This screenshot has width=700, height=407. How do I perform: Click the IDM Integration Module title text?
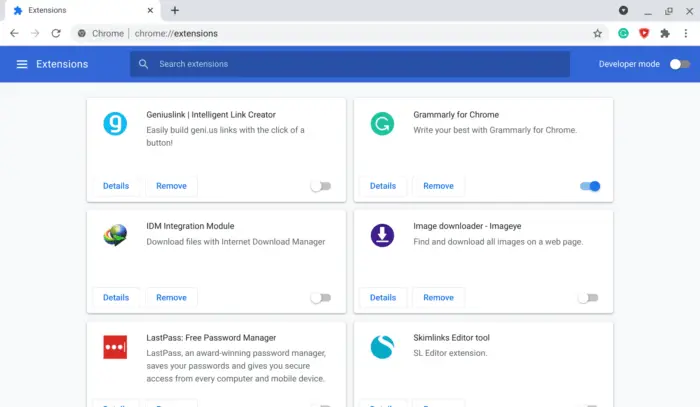[190, 226]
